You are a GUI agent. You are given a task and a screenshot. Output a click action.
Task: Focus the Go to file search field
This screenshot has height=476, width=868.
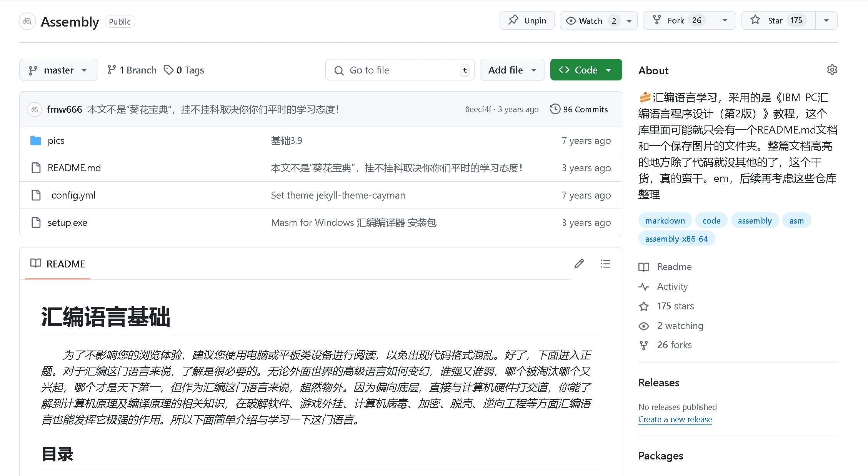pos(400,70)
